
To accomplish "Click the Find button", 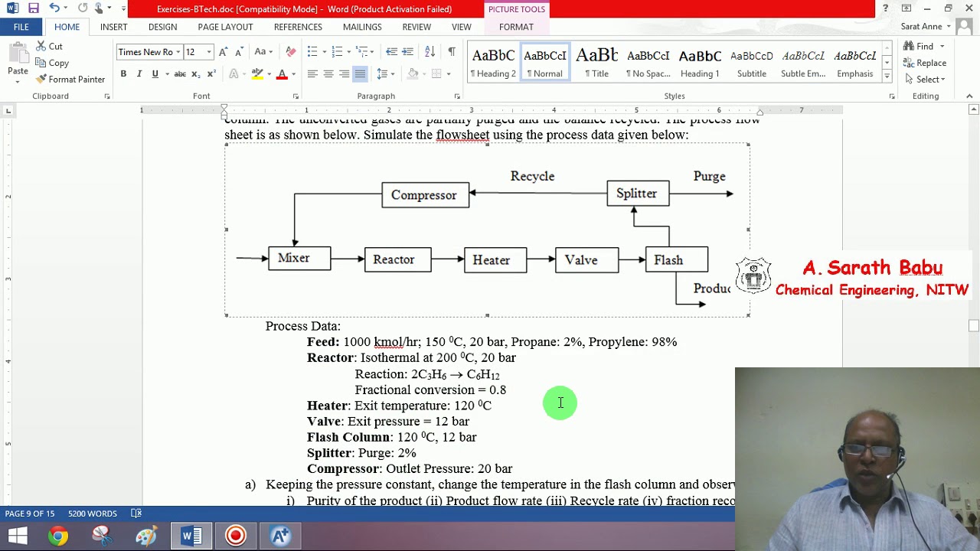I will pos(919,46).
